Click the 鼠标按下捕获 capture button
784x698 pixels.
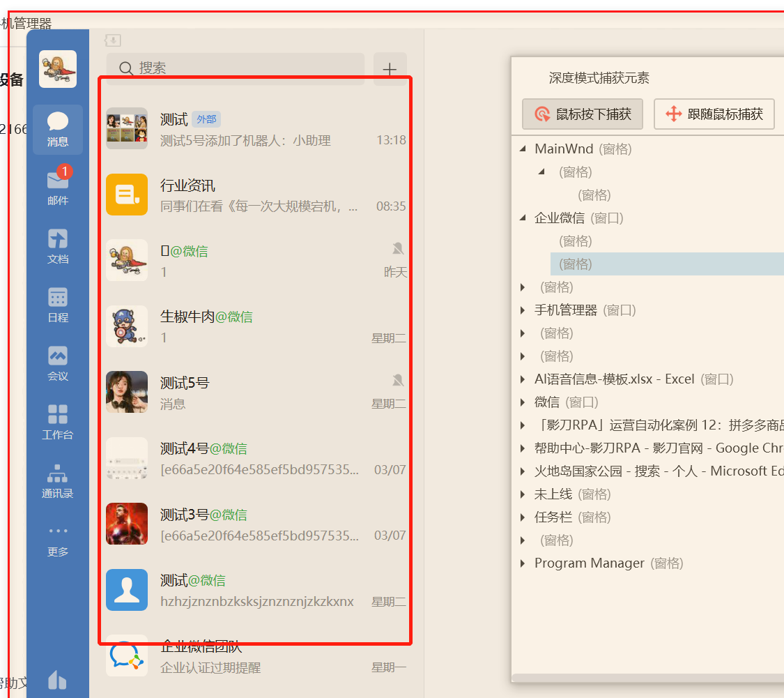pyautogui.click(x=583, y=114)
